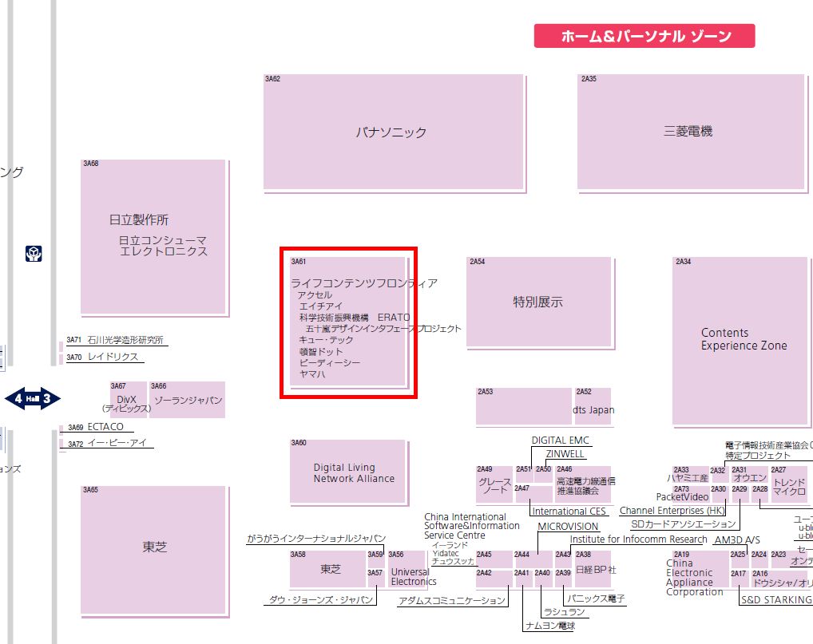The width and height of the screenshot is (813, 644).
Task: Click the がうがうインターナショナルジャパン label
Action: tap(315, 539)
